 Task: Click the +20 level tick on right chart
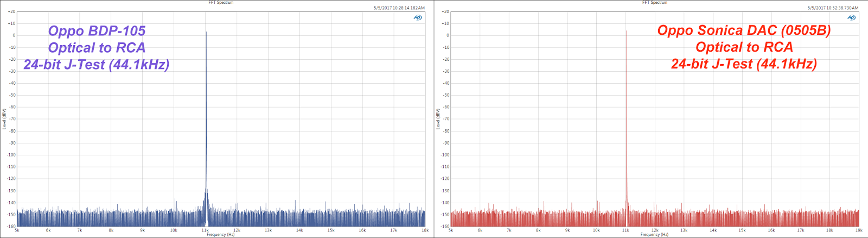(445, 11)
